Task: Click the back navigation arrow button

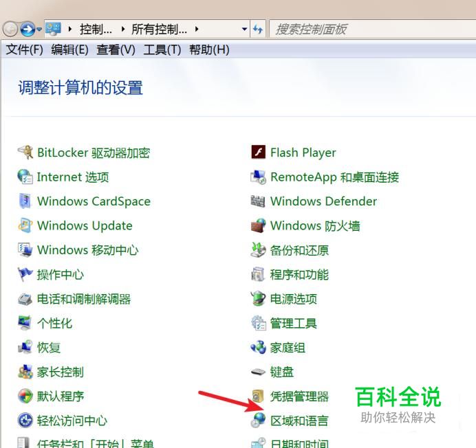Action: pos(10,29)
